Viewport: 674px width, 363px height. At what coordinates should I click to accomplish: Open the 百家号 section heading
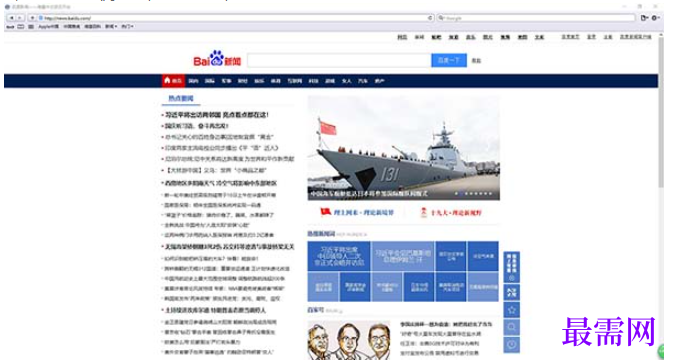pos(316,310)
